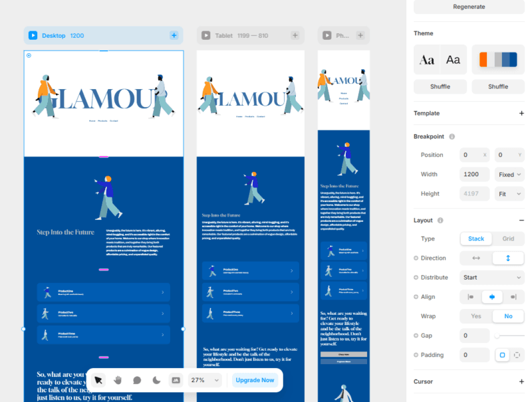
Task: Set Wrap to Yes
Action: coord(476,316)
